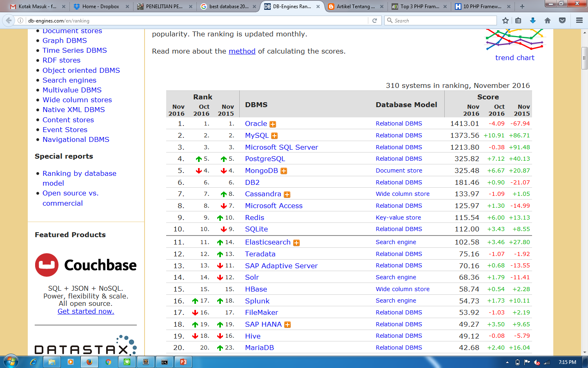This screenshot has width=588, height=368.
Task: Open Search engine model link for Splunk
Action: pos(396,301)
